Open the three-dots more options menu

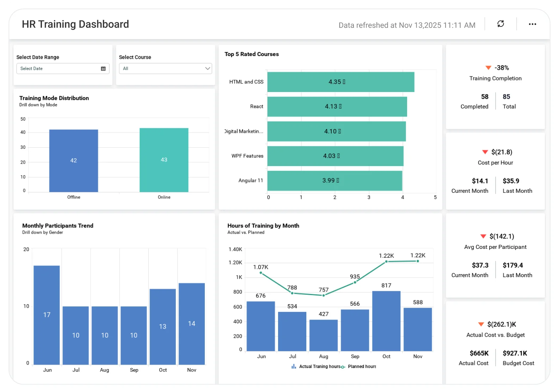point(532,24)
